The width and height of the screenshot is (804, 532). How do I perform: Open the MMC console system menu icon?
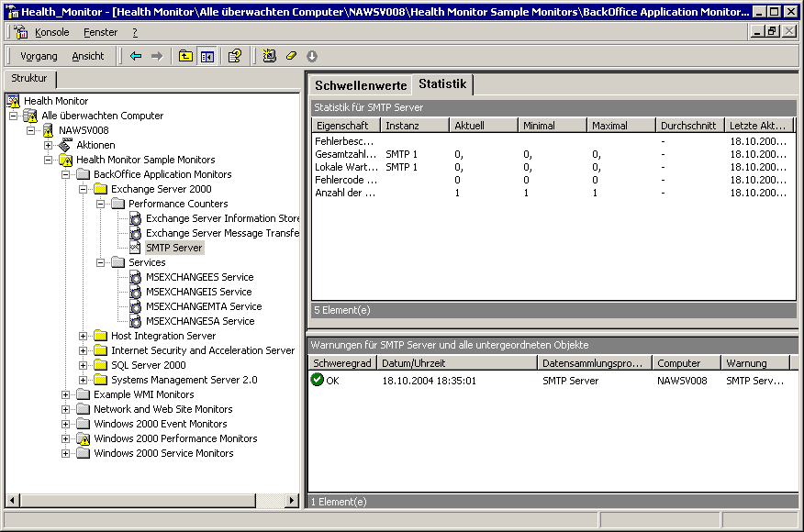tap(20, 32)
